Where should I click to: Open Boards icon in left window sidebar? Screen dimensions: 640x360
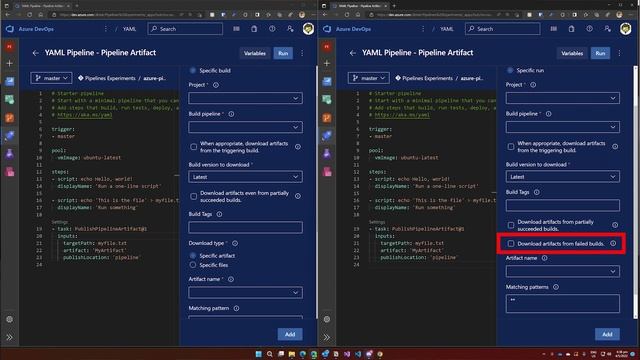point(9,81)
